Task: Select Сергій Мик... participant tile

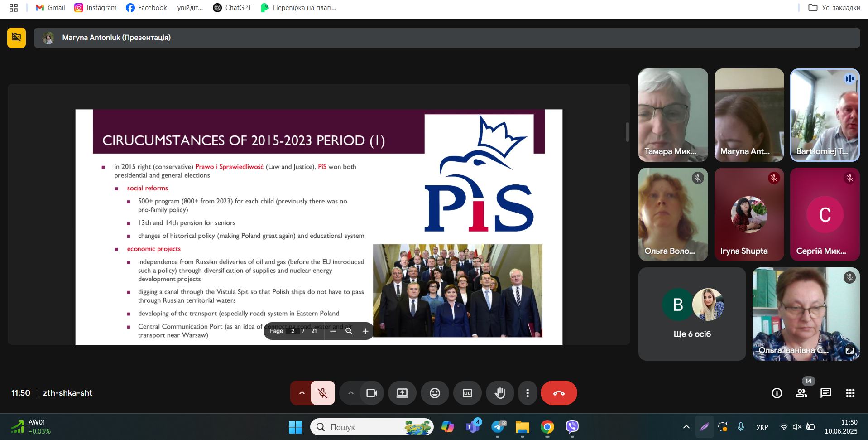Action: tap(825, 214)
